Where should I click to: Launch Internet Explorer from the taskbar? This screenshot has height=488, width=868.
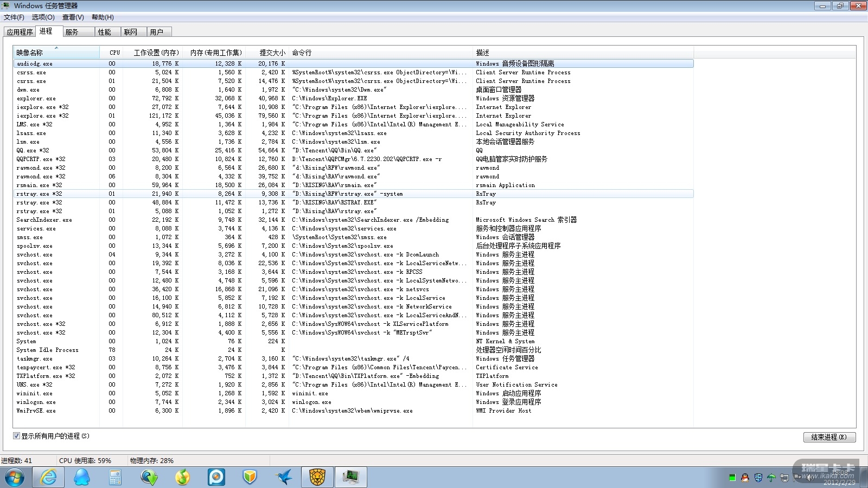(x=49, y=477)
